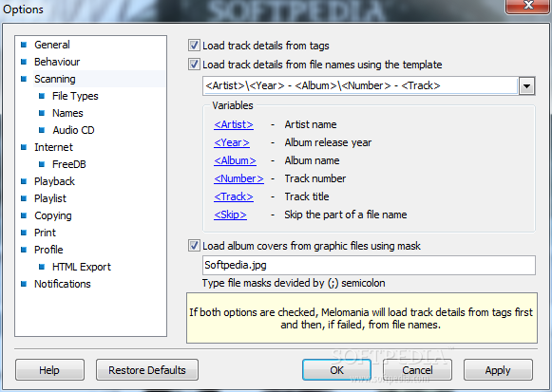Click the blue bullet icon beside File Types

click(42, 96)
